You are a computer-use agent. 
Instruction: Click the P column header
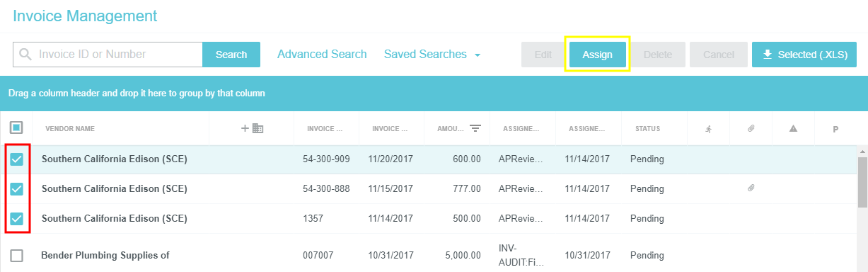click(835, 129)
